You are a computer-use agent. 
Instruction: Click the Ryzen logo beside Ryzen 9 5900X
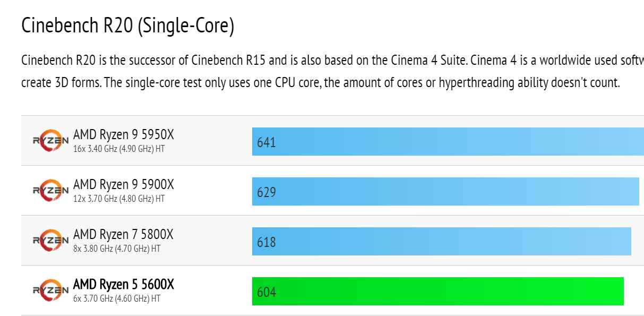pyautogui.click(x=50, y=191)
